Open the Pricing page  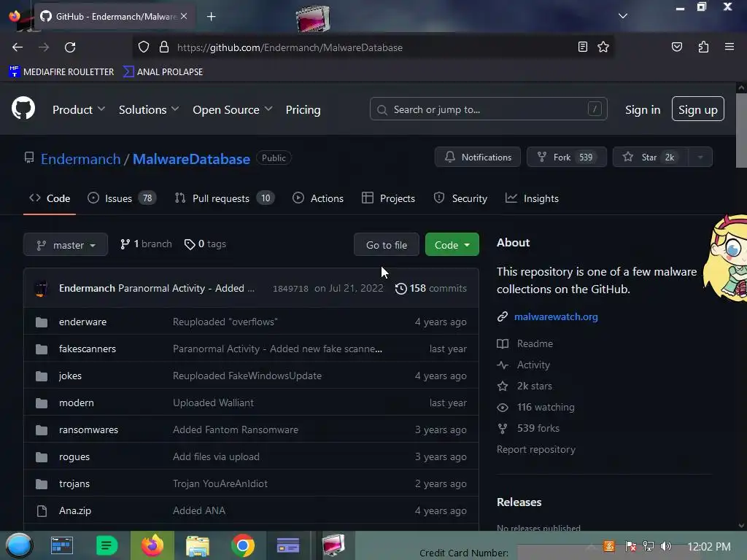303,109
